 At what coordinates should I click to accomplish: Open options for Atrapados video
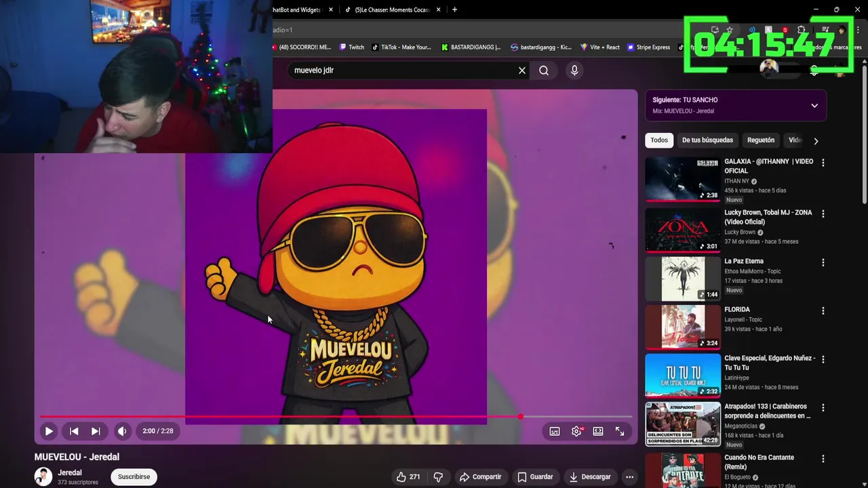(823, 408)
